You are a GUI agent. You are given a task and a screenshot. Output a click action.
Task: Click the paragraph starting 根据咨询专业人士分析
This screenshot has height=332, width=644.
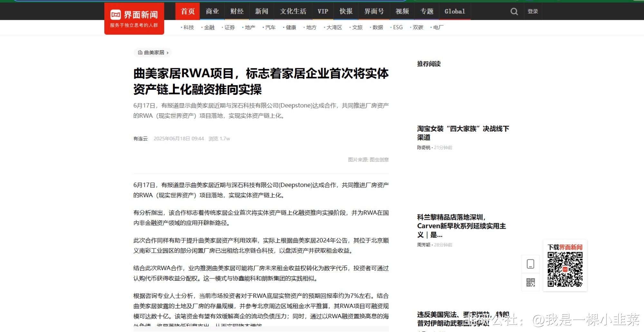[261, 310]
